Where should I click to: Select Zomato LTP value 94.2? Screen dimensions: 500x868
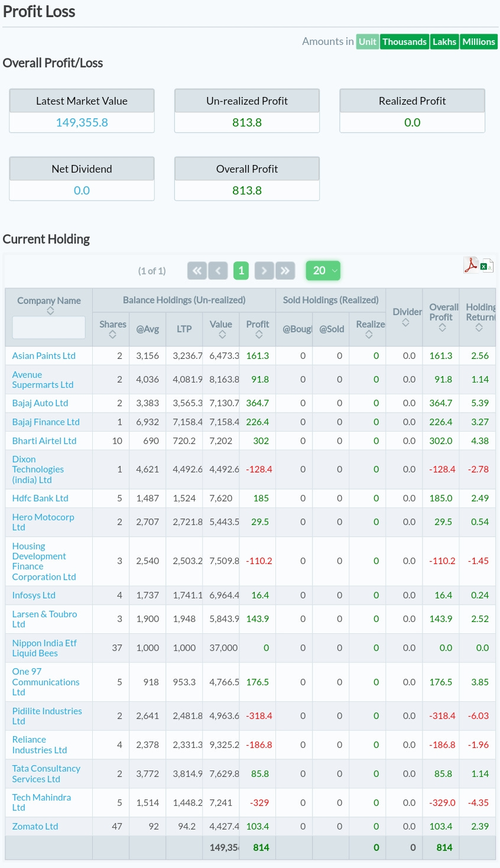tap(187, 826)
